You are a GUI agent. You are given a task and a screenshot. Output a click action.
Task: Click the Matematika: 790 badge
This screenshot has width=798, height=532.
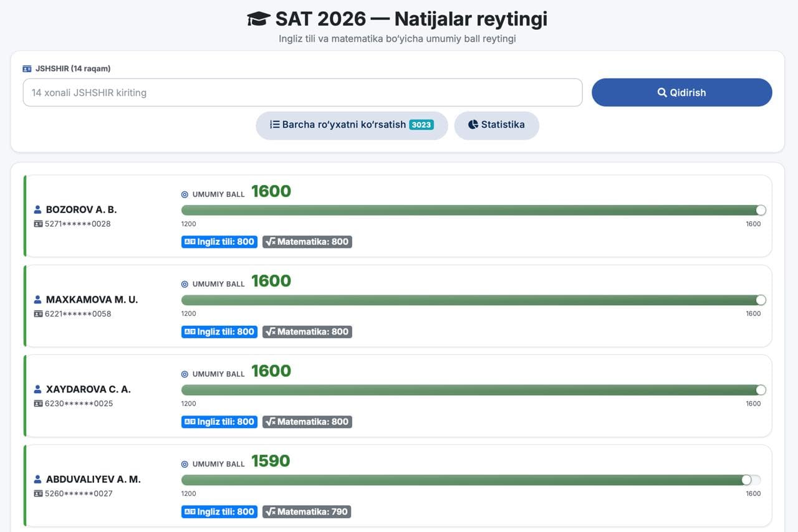pyautogui.click(x=307, y=511)
